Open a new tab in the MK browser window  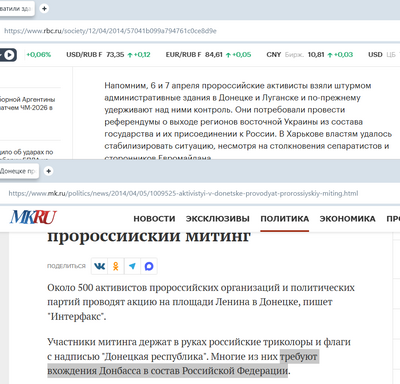(49, 171)
